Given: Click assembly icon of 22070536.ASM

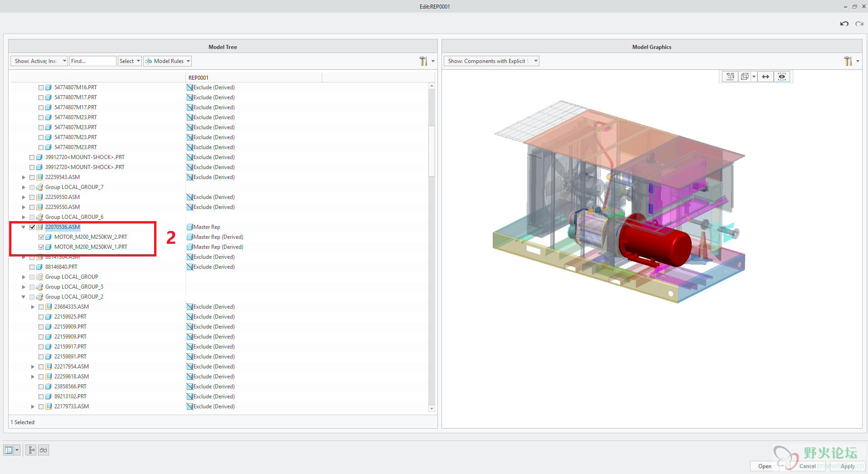Looking at the screenshot, I should pos(39,227).
